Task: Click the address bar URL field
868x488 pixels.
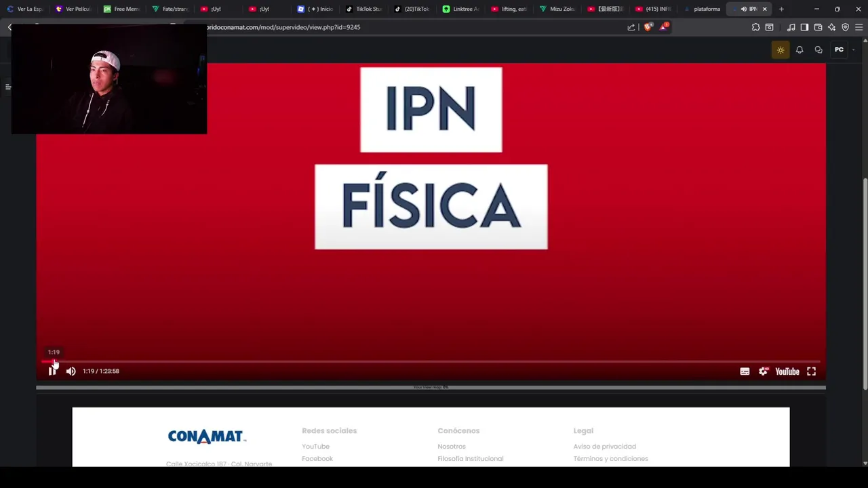Action: [414, 27]
